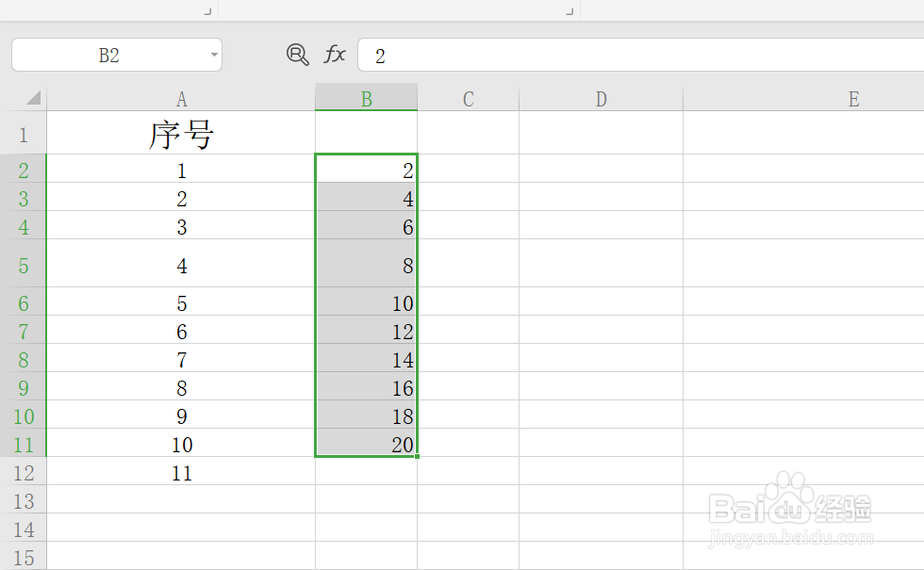This screenshot has width=924, height=570.
Task: Select row 9 header
Action: click(23, 386)
